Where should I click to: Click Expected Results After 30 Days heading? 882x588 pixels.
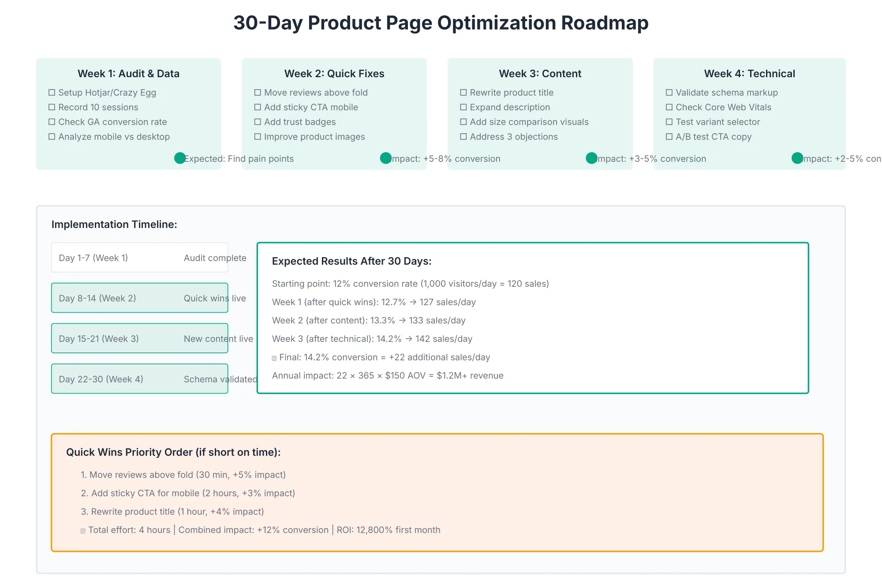point(352,261)
